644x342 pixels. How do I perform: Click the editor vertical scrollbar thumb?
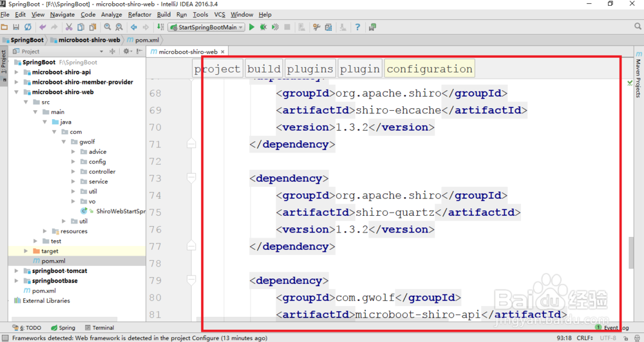[631, 252]
